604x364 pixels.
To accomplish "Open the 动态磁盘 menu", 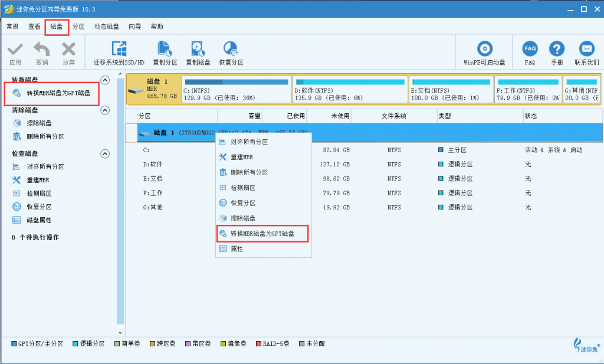I will [x=107, y=27].
